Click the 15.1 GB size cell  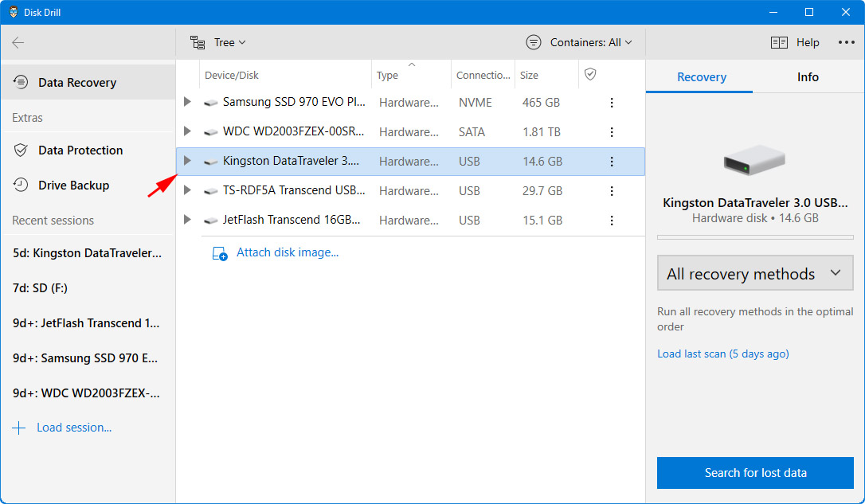(x=542, y=221)
